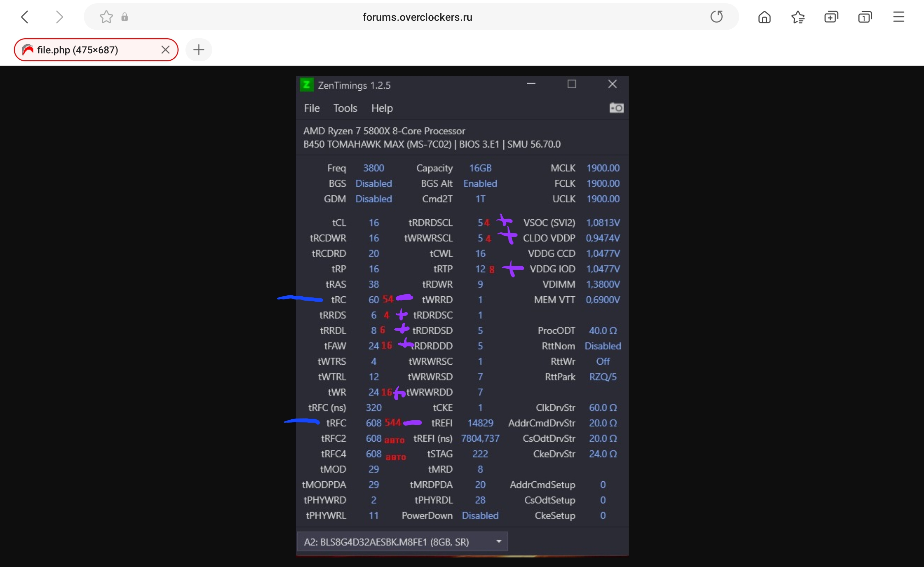
Task: Open the ZenTimings Tools menu
Action: [x=345, y=108]
